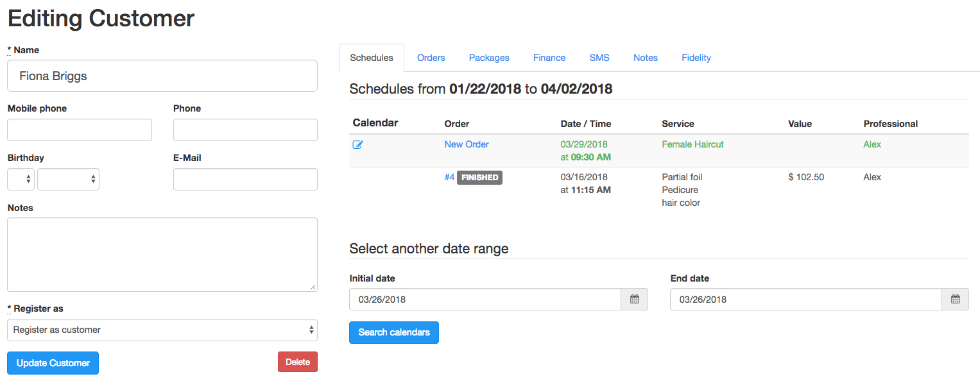Viewport: 980px width, 381px height.
Task: Click the Select another date range heading
Action: coord(429,249)
